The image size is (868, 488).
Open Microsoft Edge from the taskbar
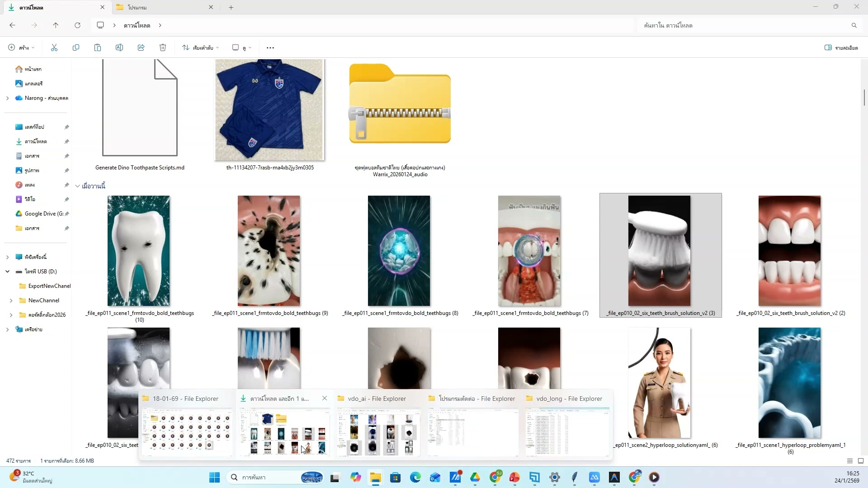tap(415, 477)
